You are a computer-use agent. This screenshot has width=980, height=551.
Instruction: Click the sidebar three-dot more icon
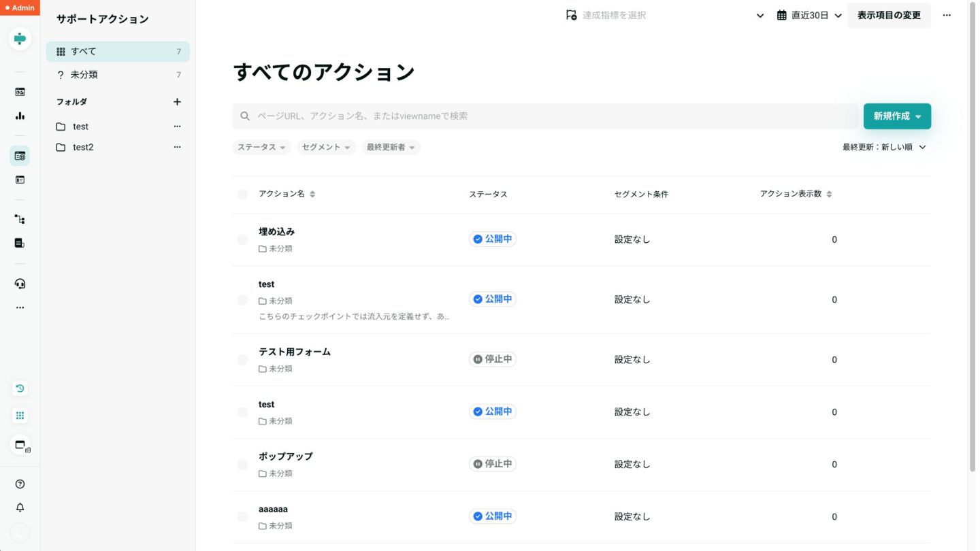pyautogui.click(x=20, y=307)
